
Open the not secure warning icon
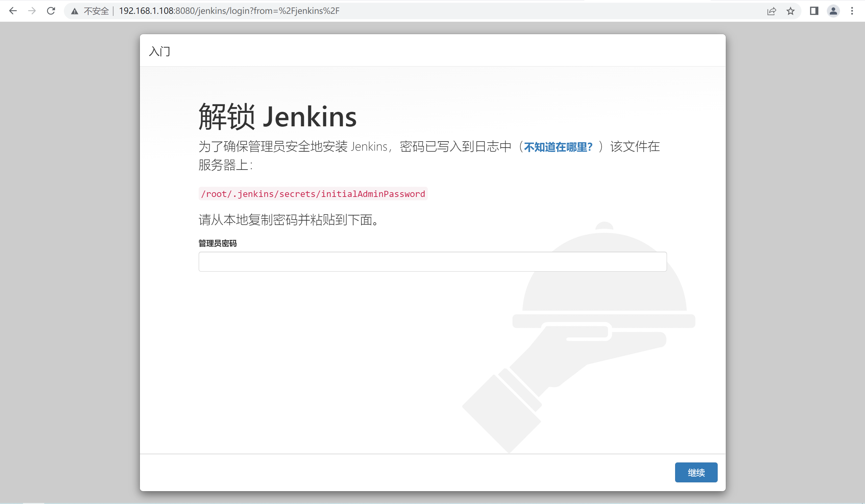click(74, 11)
